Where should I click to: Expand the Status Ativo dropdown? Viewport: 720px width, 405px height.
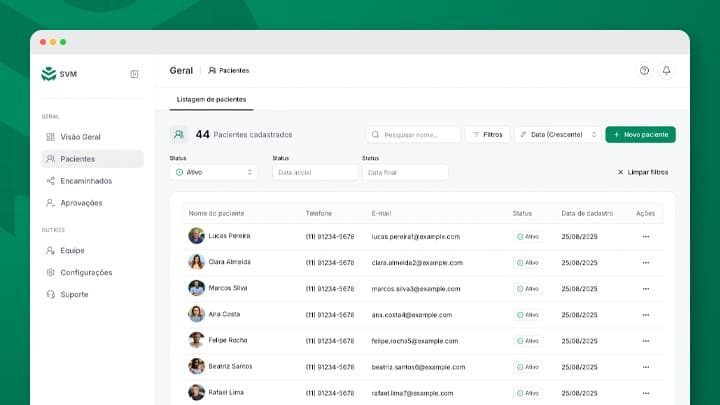[213, 172]
